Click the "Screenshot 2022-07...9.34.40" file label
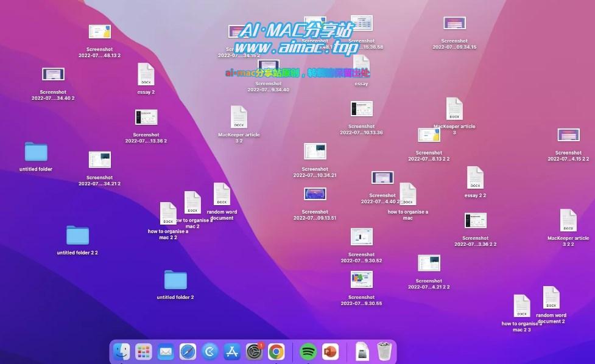Image resolution: width=595 pixels, height=364 pixels. 269,87
